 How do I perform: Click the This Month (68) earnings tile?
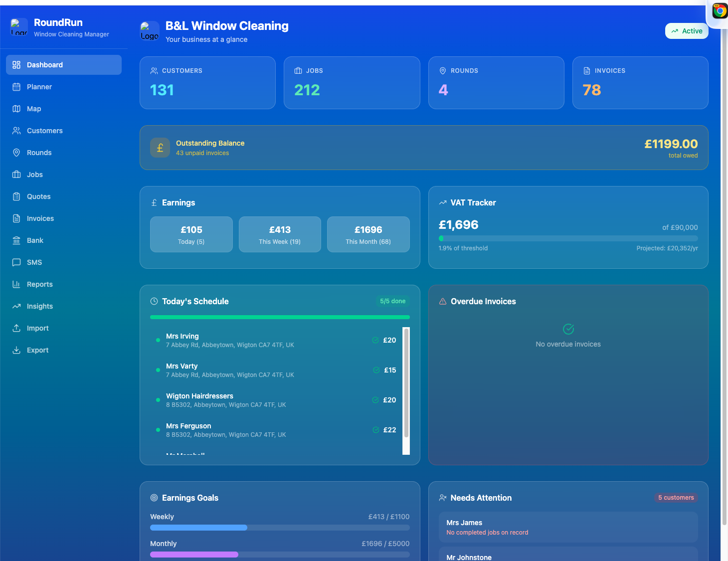pos(368,234)
